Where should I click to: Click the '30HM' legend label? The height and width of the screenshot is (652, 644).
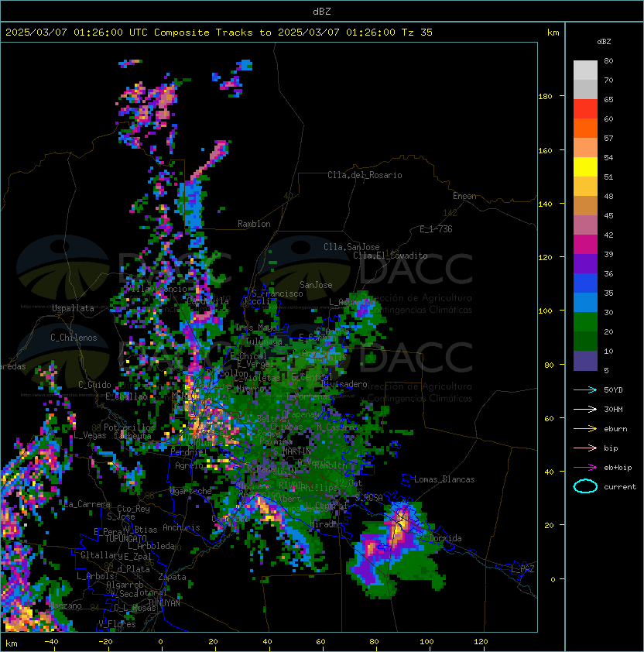[x=613, y=409]
